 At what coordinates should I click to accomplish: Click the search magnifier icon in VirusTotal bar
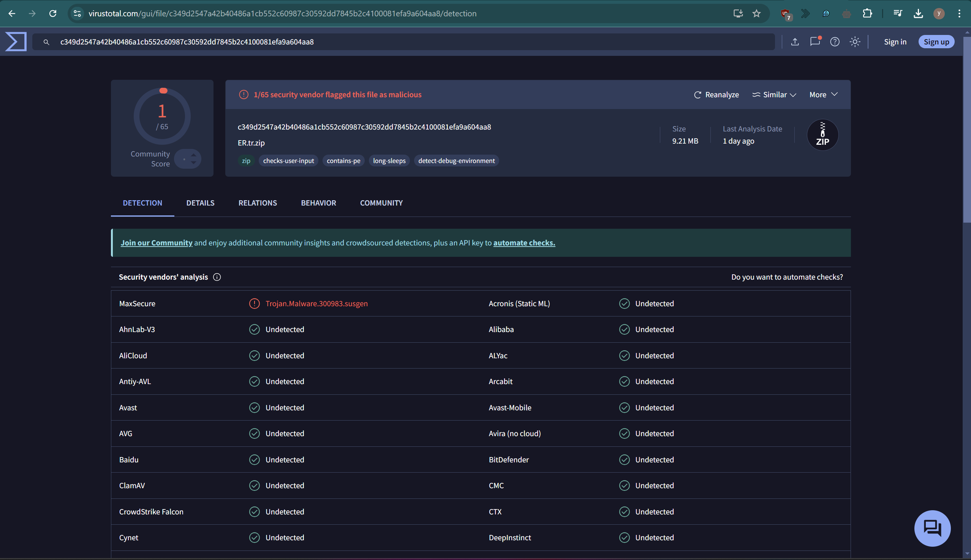point(46,42)
